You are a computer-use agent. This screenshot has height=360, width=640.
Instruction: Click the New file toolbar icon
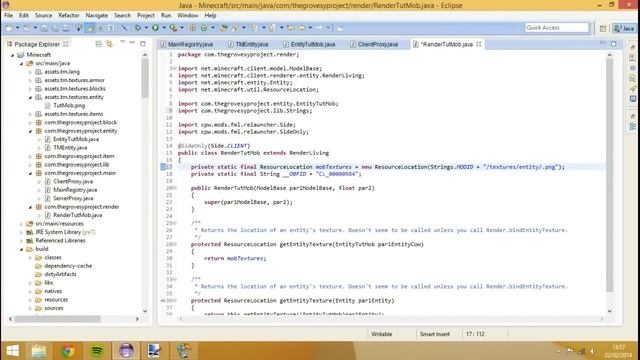tap(9, 28)
